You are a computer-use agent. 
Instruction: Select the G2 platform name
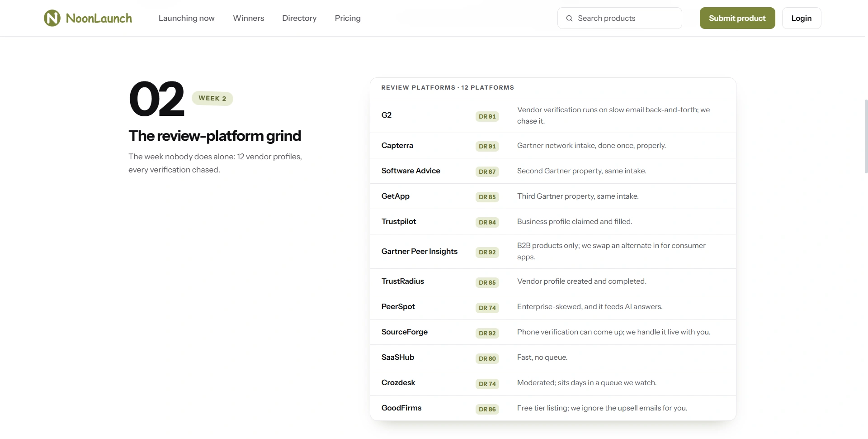tap(387, 115)
